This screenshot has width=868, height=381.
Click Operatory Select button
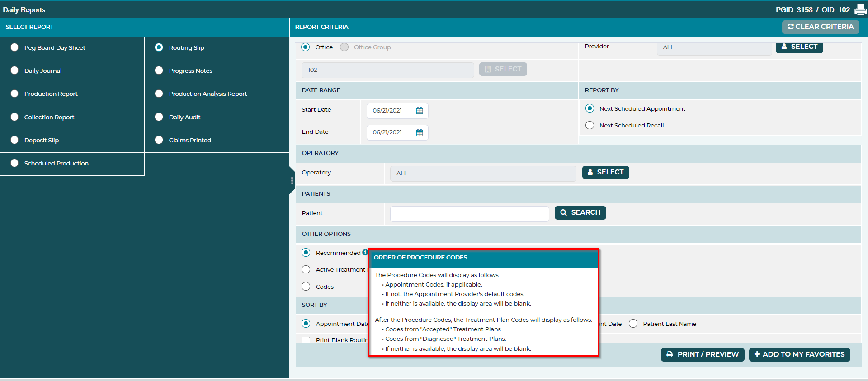coord(606,172)
